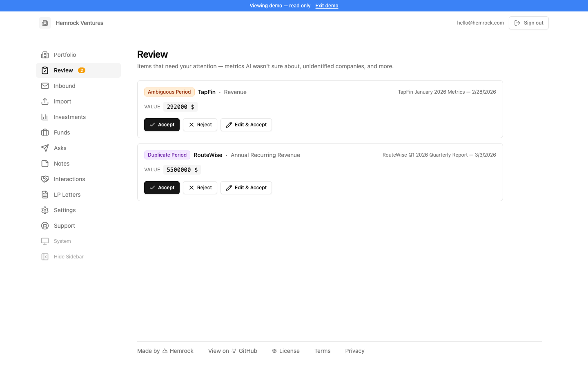Open the Investments section
The width and height of the screenshot is (588, 368).
(x=78, y=117)
